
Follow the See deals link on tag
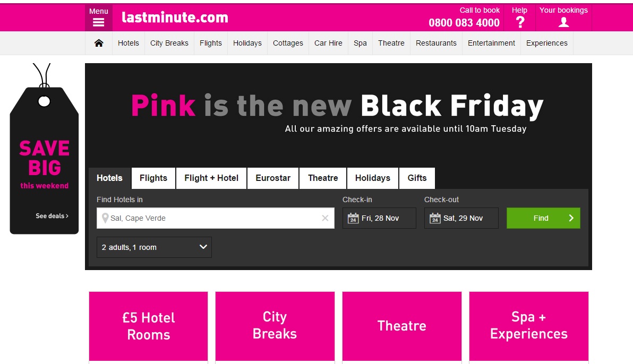pos(52,216)
